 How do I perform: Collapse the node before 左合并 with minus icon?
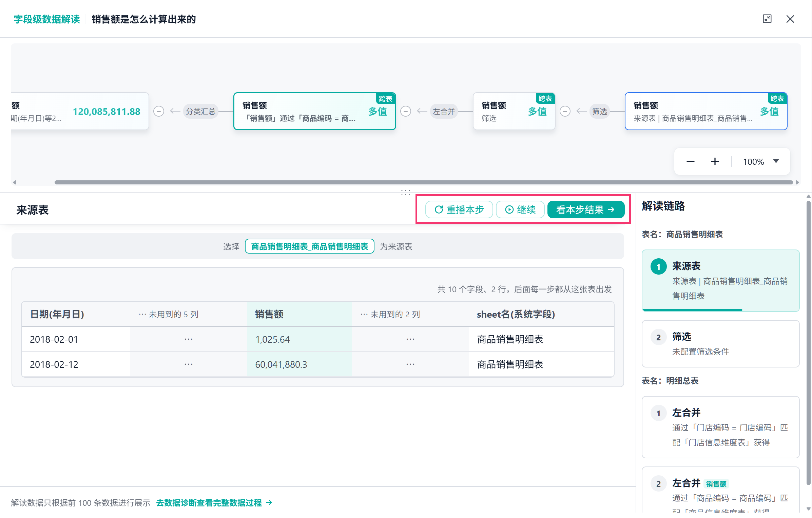coord(406,111)
